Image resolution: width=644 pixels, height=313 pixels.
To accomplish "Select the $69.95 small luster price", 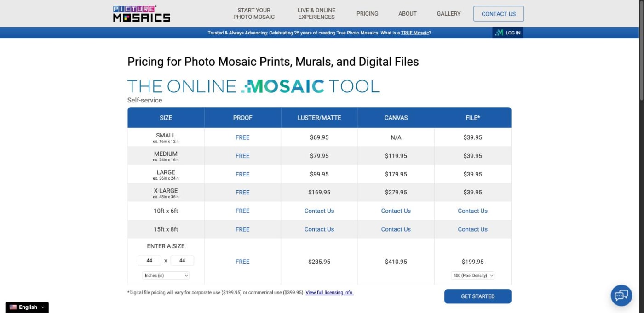I will (319, 137).
